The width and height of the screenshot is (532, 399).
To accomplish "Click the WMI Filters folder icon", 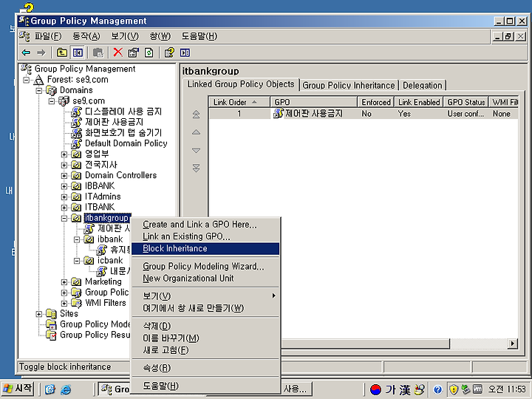I will tap(76, 303).
